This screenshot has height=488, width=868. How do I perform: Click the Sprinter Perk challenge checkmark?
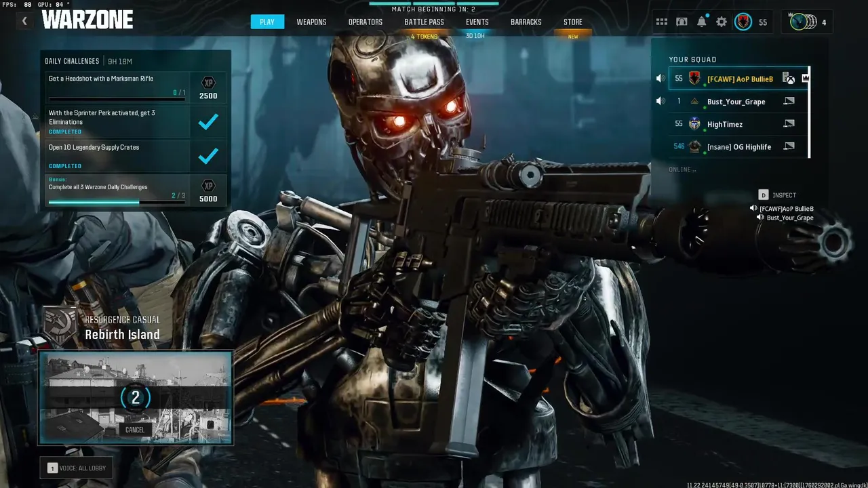coord(209,122)
